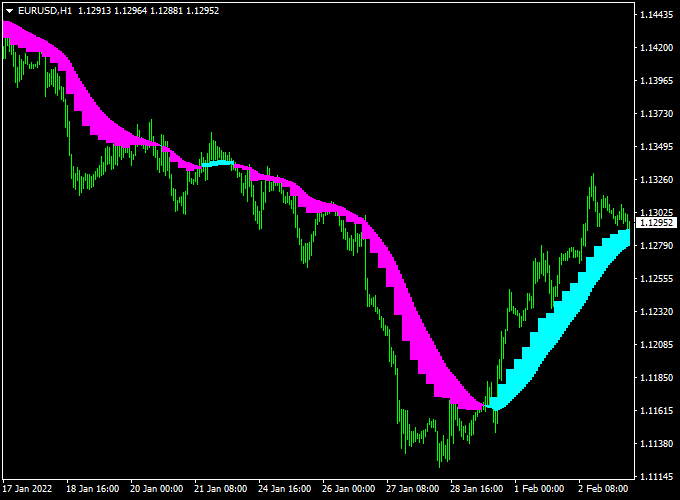
Task: Click price level 1.11850 on the scale
Action: pos(657,378)
